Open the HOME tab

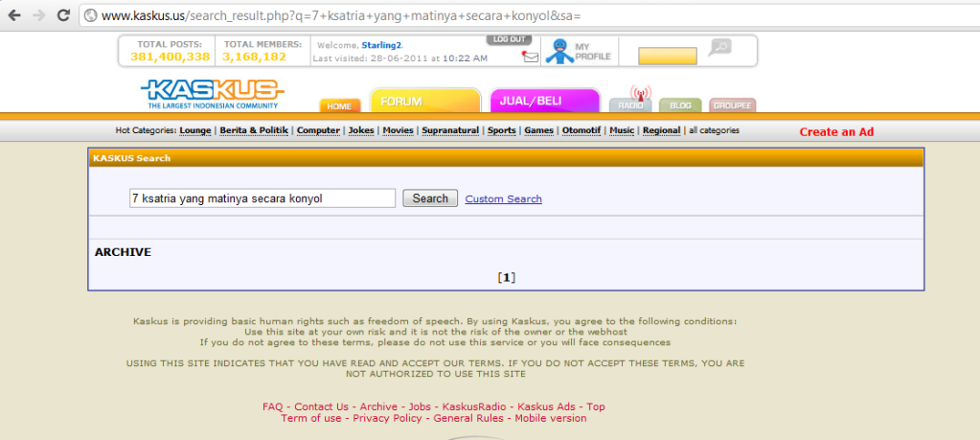coord(339,105)
